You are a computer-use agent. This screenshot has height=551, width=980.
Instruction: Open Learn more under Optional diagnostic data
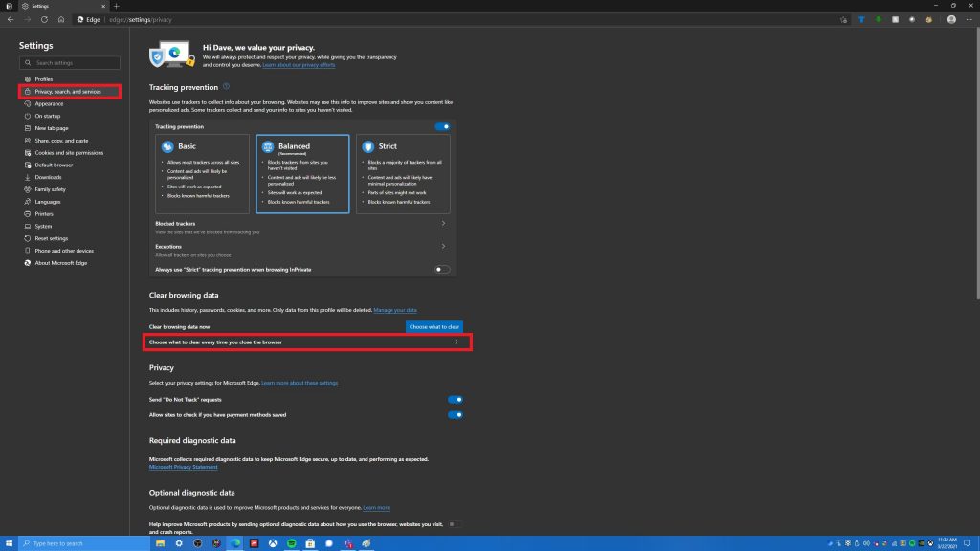pyautogui.click(x=376, y=508)
